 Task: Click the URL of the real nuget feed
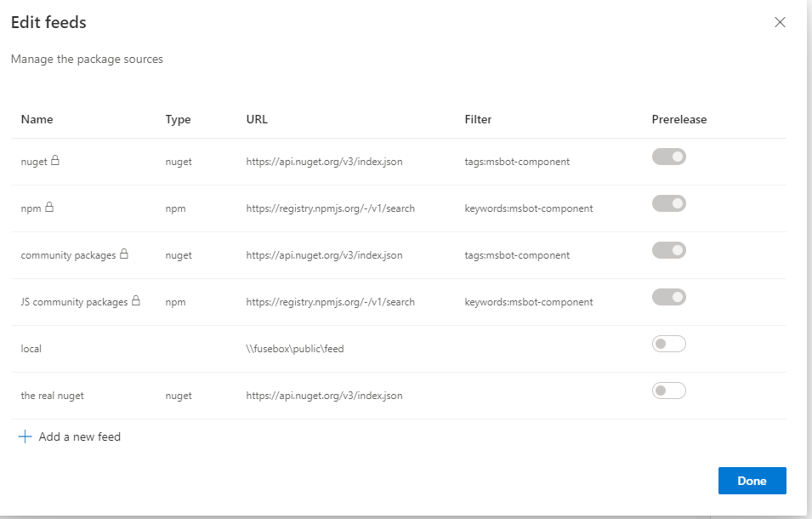[327, 395]
